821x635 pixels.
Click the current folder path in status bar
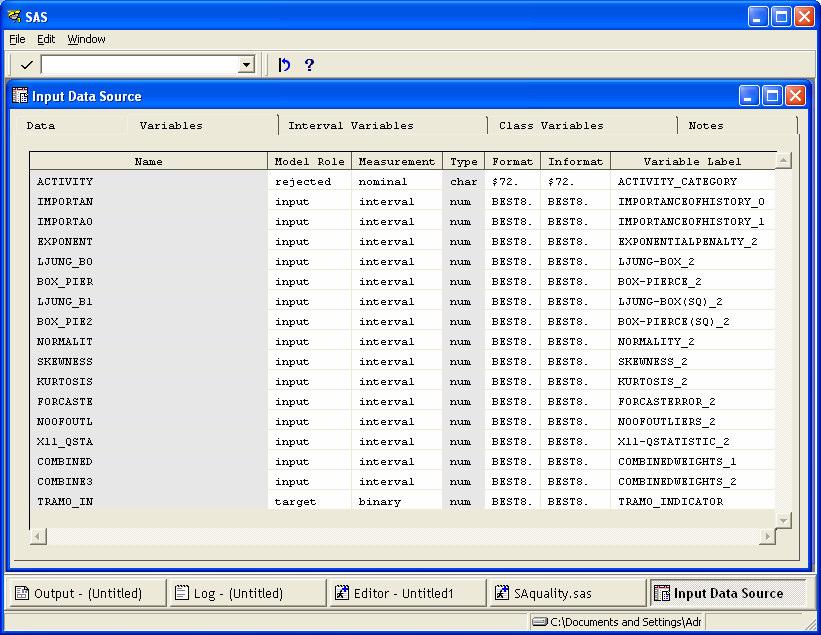[x=625, y=622]
